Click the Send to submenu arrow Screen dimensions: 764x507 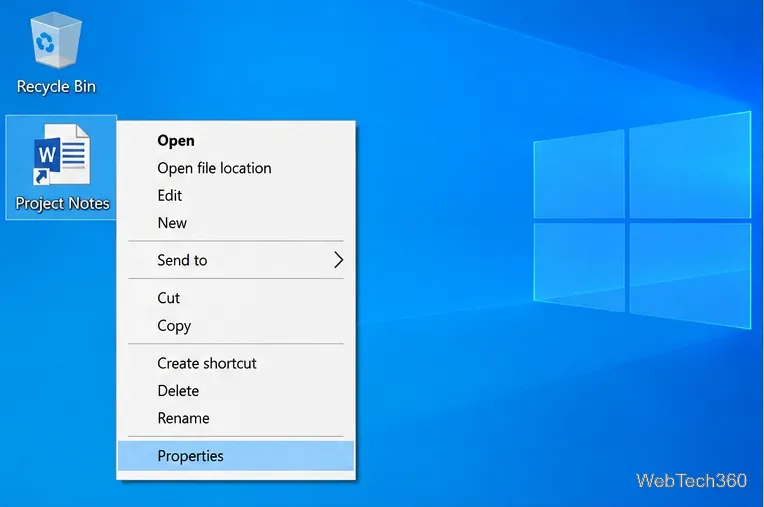[x=339, y=260]
